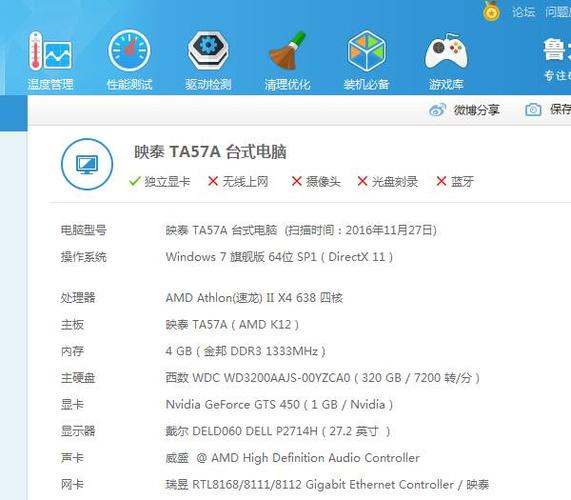Click the AMD Athlon II X4 638 value
Viewport: 571px width, 500px height.
(x=254, y=298)
